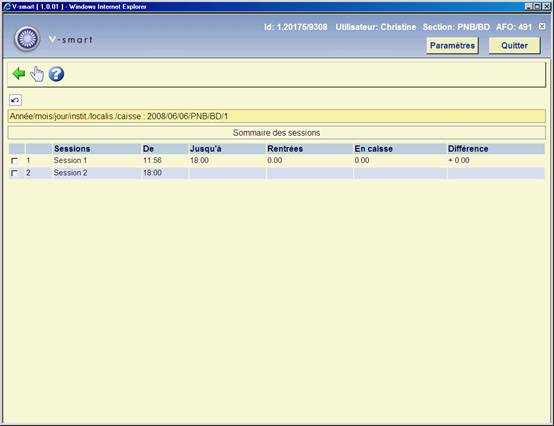Click the Sessions column header
The height and width of the screenshot is (426, 554).
pyautogui.click(x=72, y=149)
